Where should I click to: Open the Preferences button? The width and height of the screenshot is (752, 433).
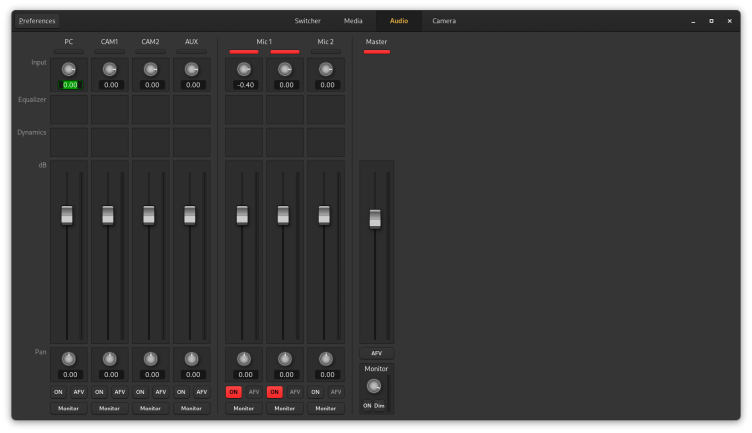(37, 20)
